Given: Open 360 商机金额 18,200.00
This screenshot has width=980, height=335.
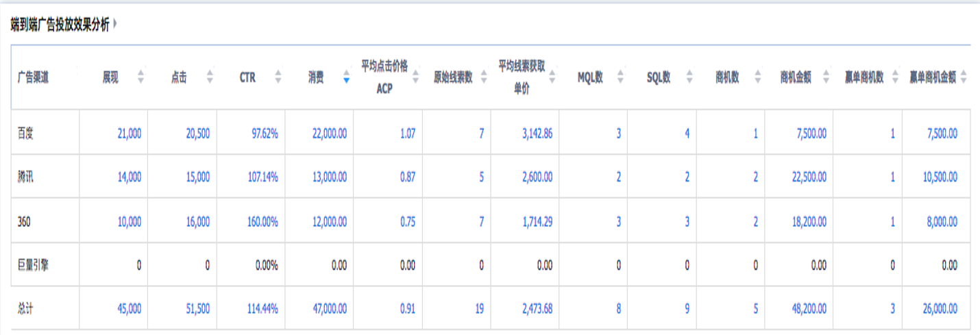Looking at the screenshot, I should click(x=809, y=221).
